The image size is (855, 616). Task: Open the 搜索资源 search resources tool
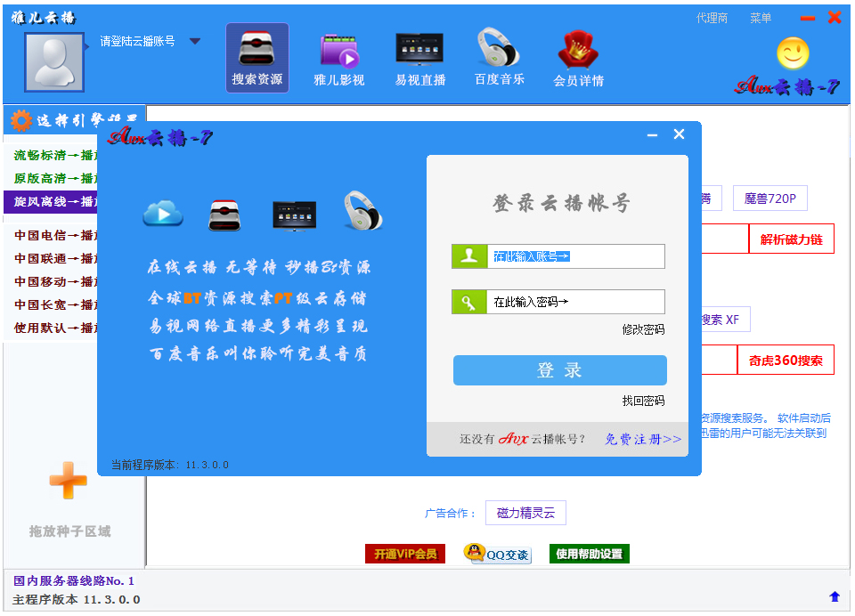(256, 59)
